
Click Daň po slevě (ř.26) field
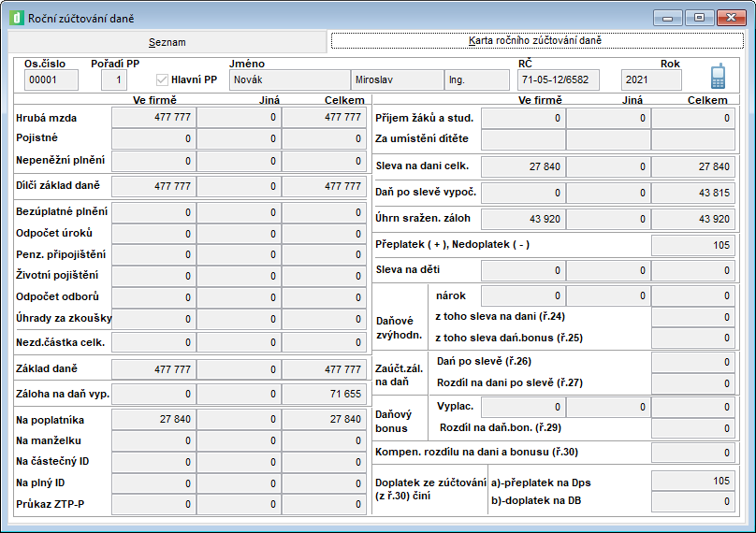coord(693,363)
